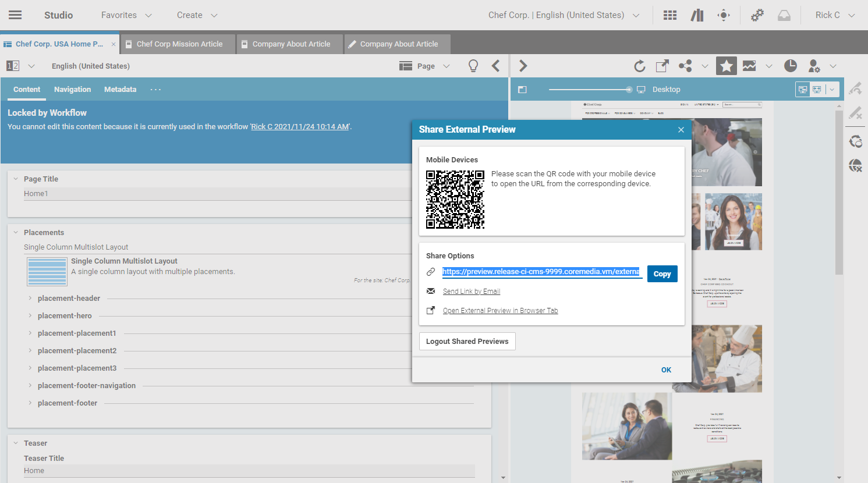Click the analytics chart icon

pos(749,66)
